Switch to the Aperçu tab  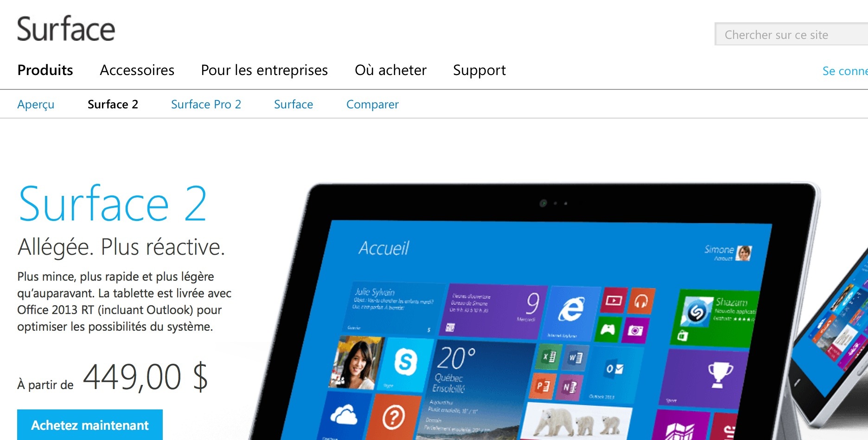36,104
